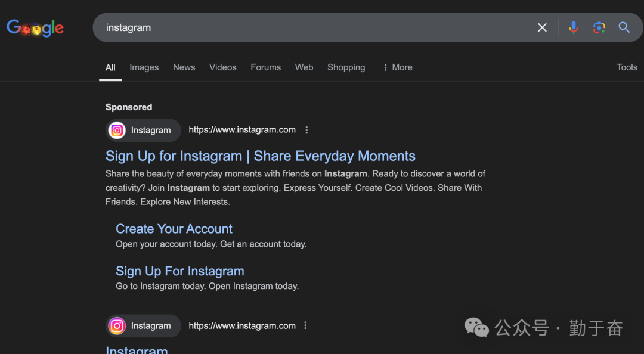Click the Sign Up For Instagram sitelink

[x=180, y=271]
